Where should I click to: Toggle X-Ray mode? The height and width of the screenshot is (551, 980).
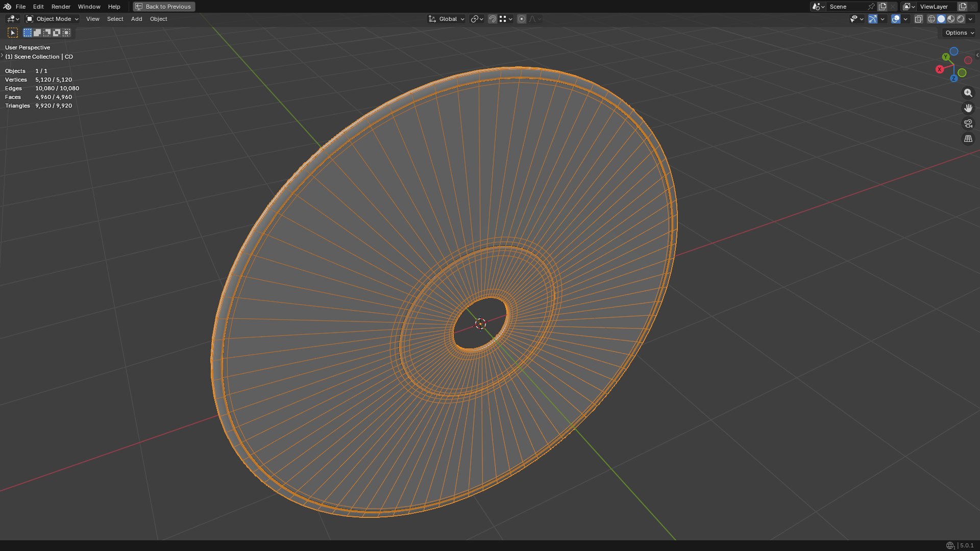click(918, 19)
